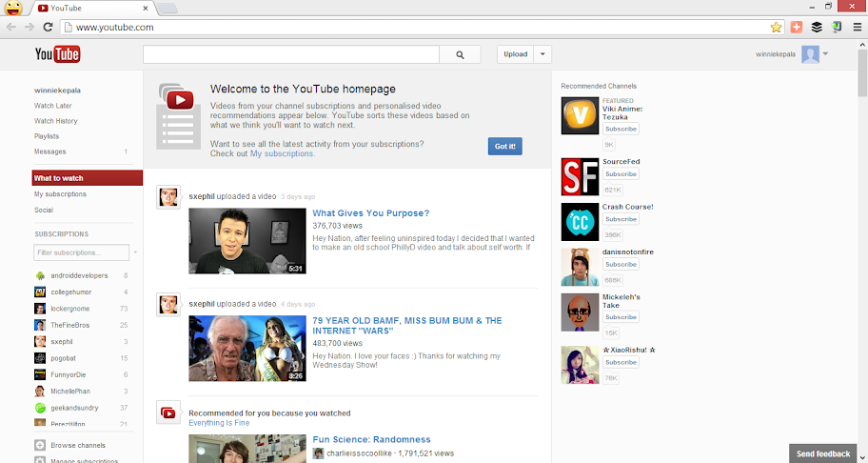The image size is (868, 463).
Task: Open collegehumor subscription icon
Action: (40, 292)
